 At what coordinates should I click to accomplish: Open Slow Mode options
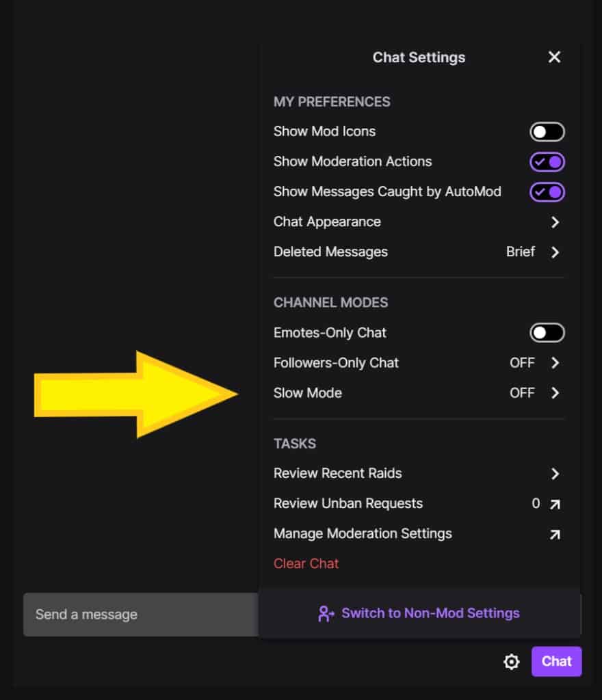[x=555, y=393]
